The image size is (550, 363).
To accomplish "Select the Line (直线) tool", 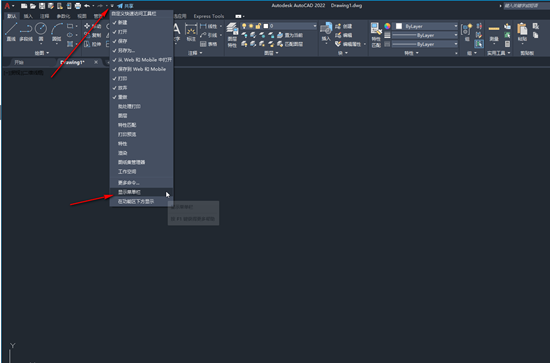I will (11, 32).
